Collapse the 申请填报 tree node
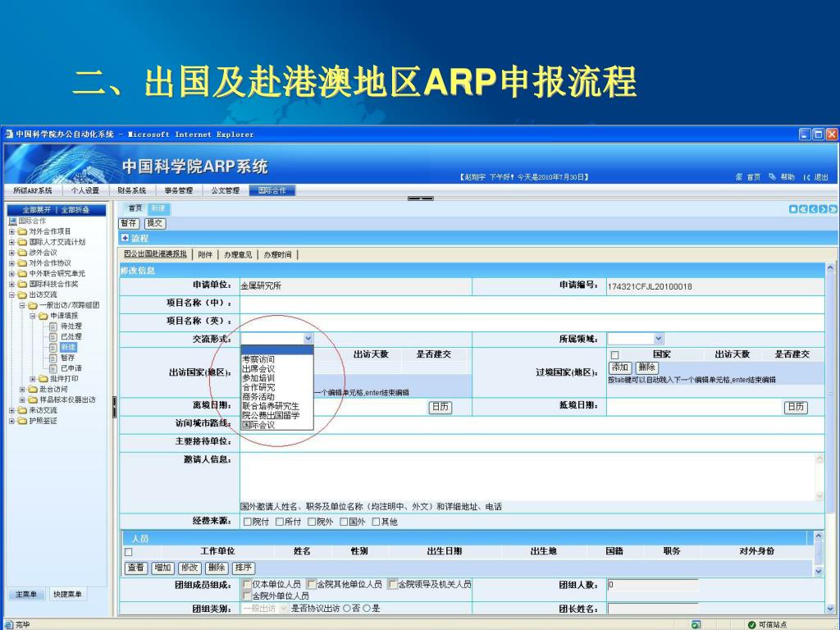This screenshot has width=840, height=630. (33, 316)
